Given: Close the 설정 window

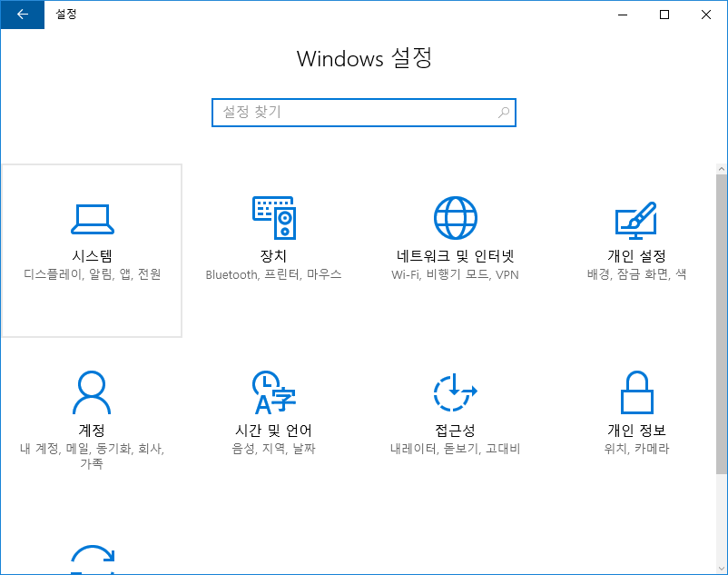Looking at the screenshot, I should tap(706, 15).
